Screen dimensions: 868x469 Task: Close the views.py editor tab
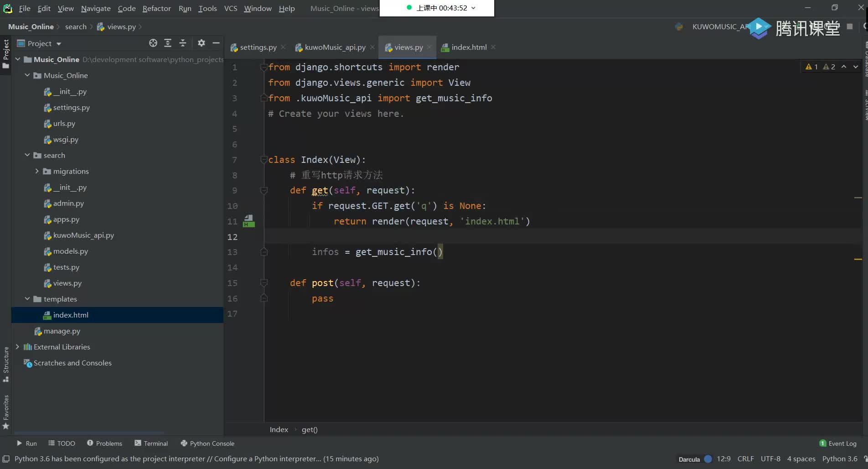tap(429, 47)
